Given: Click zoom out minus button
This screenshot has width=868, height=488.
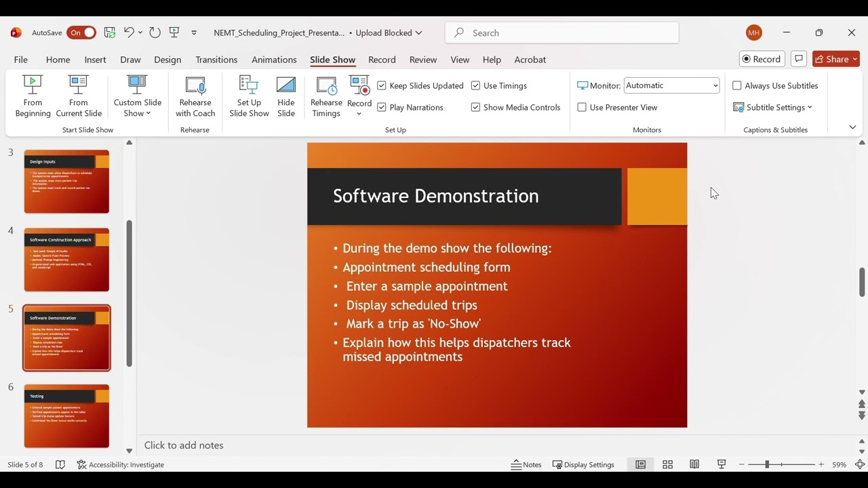Looking at the screenshot, I should tap(741, 464).
